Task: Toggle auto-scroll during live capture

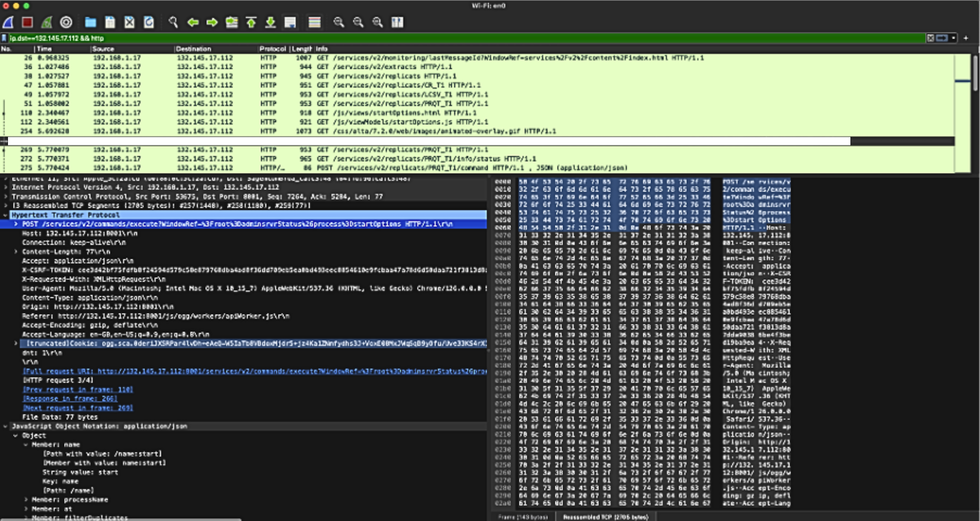Action: 290,22
